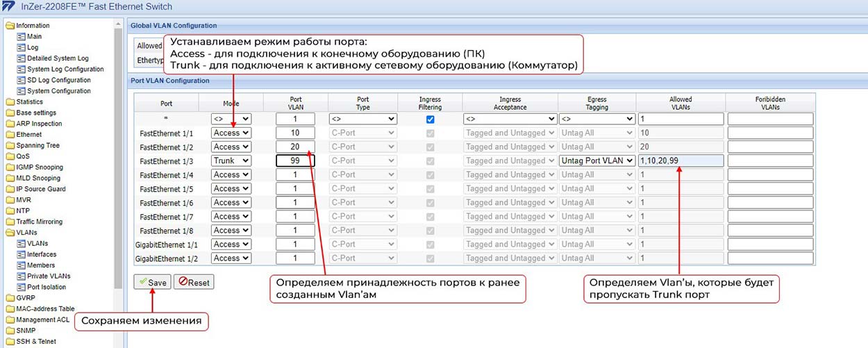Click the SD Log Configuration page icon

[21, 80]
